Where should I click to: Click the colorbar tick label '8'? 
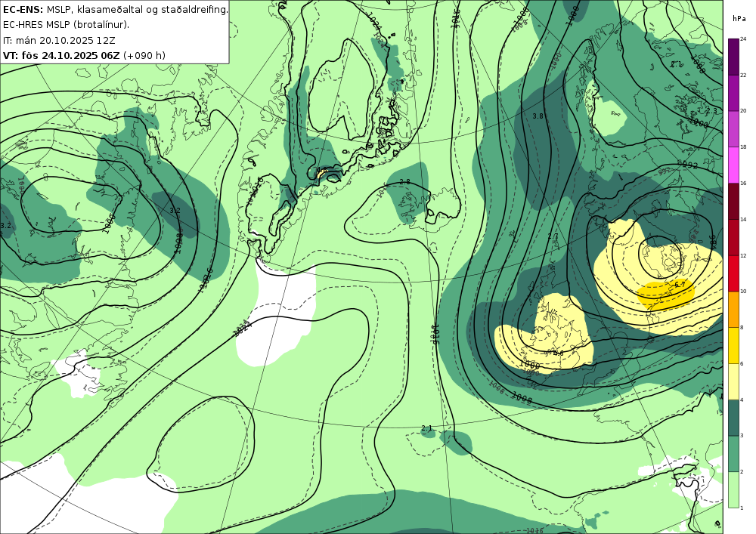[742, 328]
